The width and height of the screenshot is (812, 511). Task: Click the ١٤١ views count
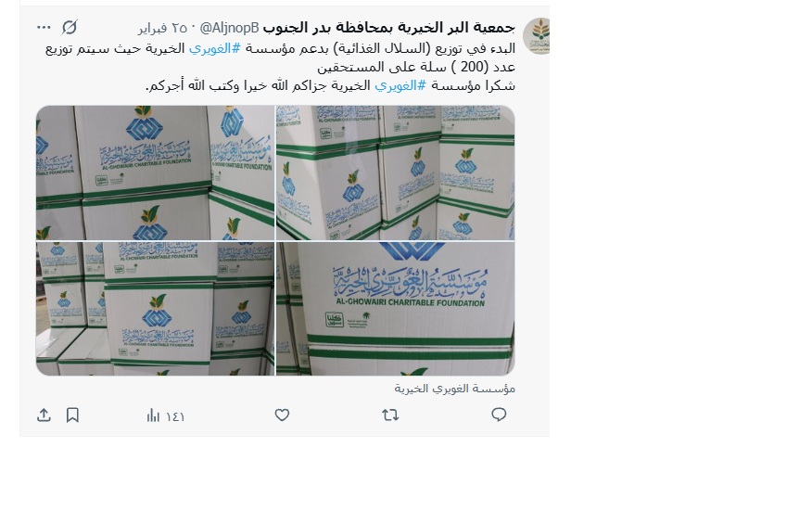[175, 416]
